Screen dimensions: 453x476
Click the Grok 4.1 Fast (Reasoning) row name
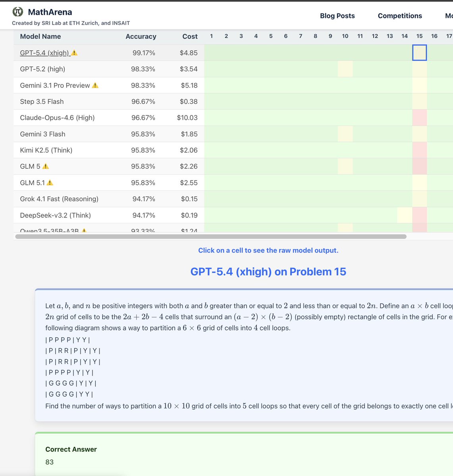pos(59,199)
